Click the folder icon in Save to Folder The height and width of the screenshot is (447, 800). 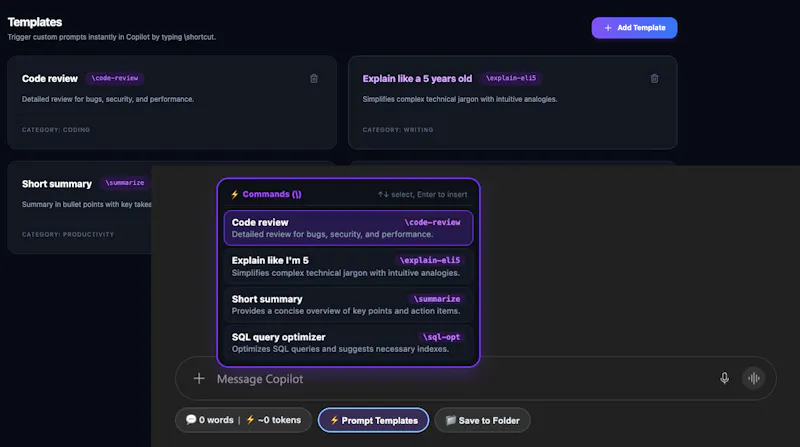451,420
